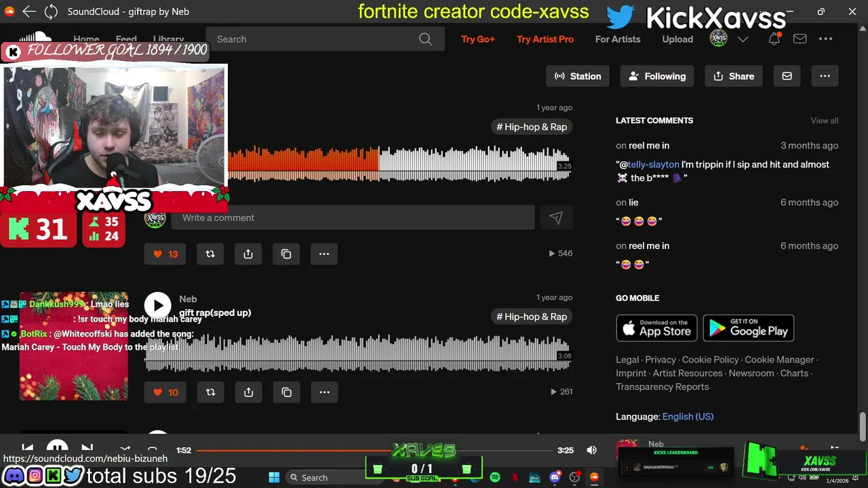Open notifications bell
This screenshot has width=868, height=488.
(x=774, y=39)
